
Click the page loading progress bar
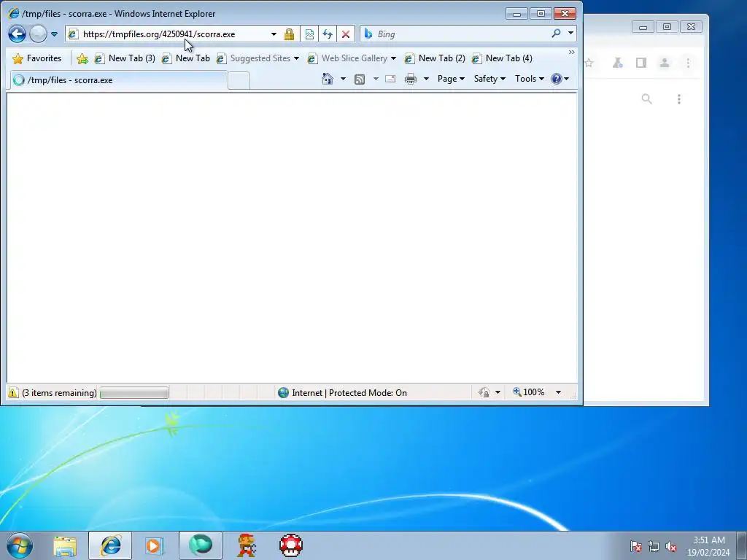pyautogui.click(x=134, y=393)
